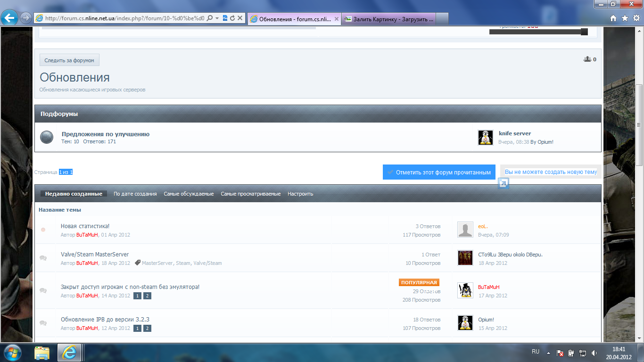Open the Обновление IPB до версии 3.2.3 topic

(x=105, y=320)
